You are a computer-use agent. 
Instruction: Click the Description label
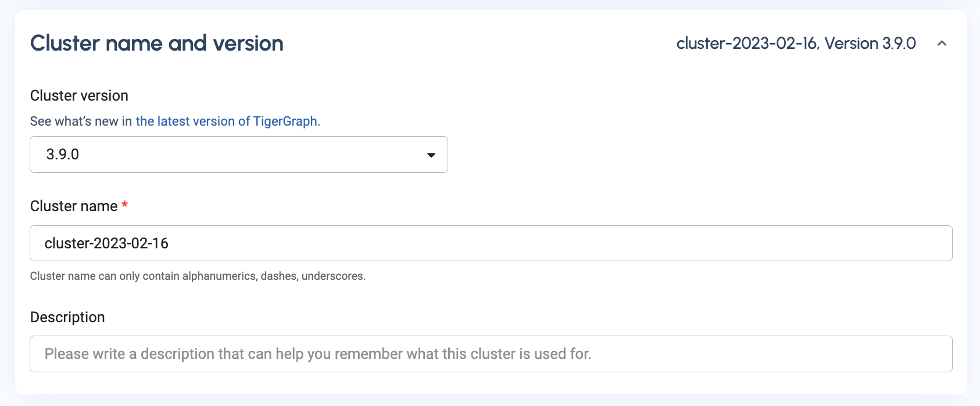[67, 317]
